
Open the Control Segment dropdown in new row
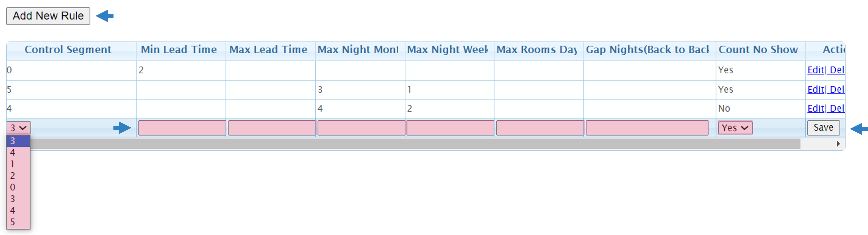pyautogui.click(x=19, y=128)
